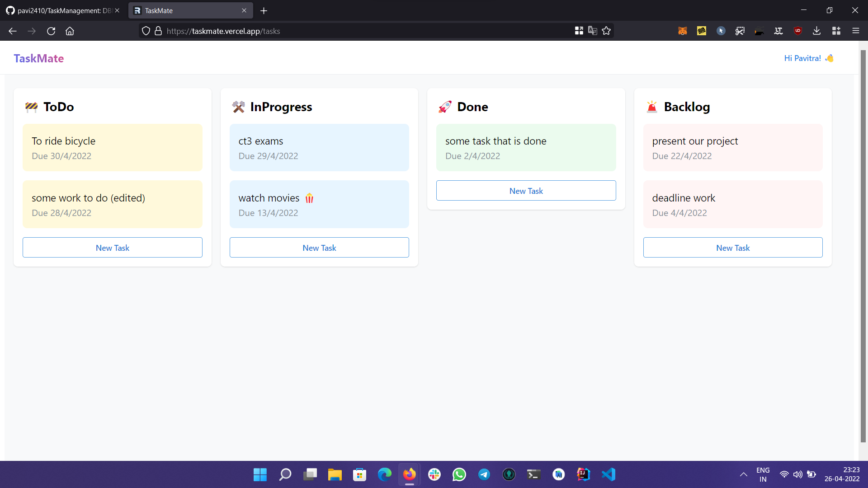Add New Task in ToDo column

pyautogui.click(x=113, y=248)
